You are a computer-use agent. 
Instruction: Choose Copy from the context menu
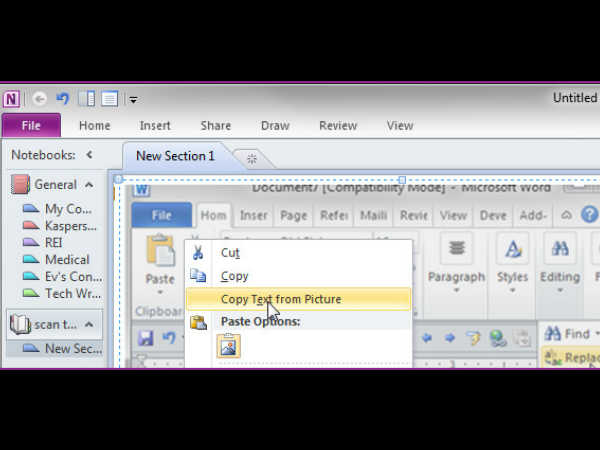(299, 276)
